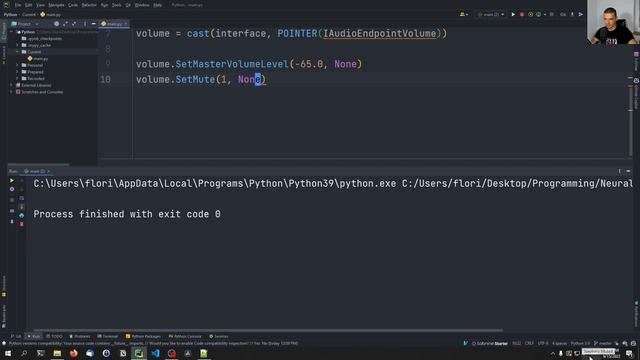The image size is (640, 360).
Task: Click Python breadcrumb in navigation bar
Action: (x=10, y=14)
